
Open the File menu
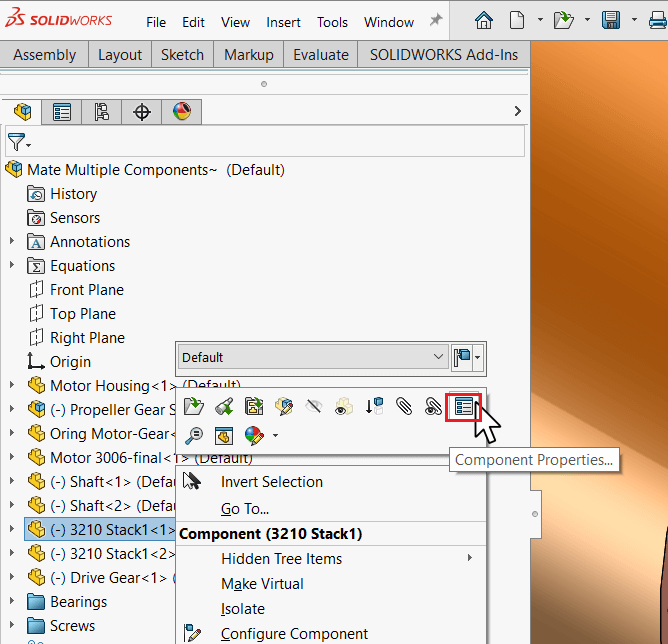pyautogui.click(x=156, y=22)
